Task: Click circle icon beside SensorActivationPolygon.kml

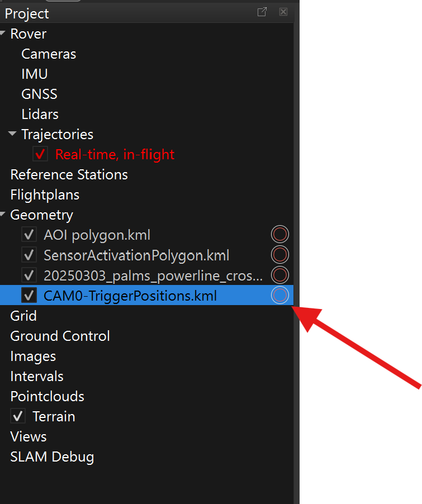Action: (x=279, y=255)
